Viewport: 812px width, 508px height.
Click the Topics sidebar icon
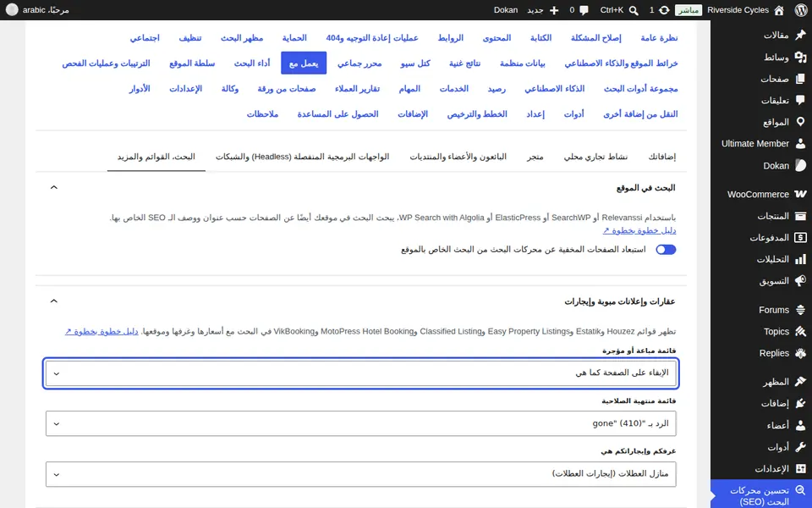click(800, 331)
